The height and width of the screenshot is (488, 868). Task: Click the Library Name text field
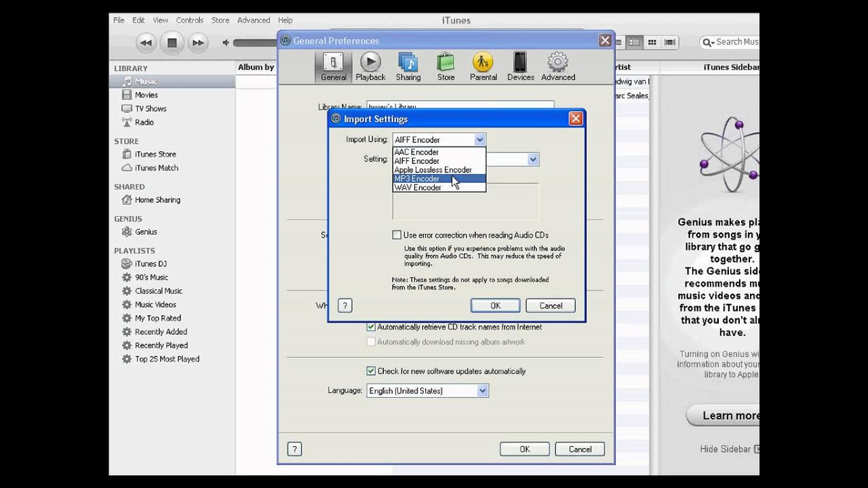click(460, 106)
